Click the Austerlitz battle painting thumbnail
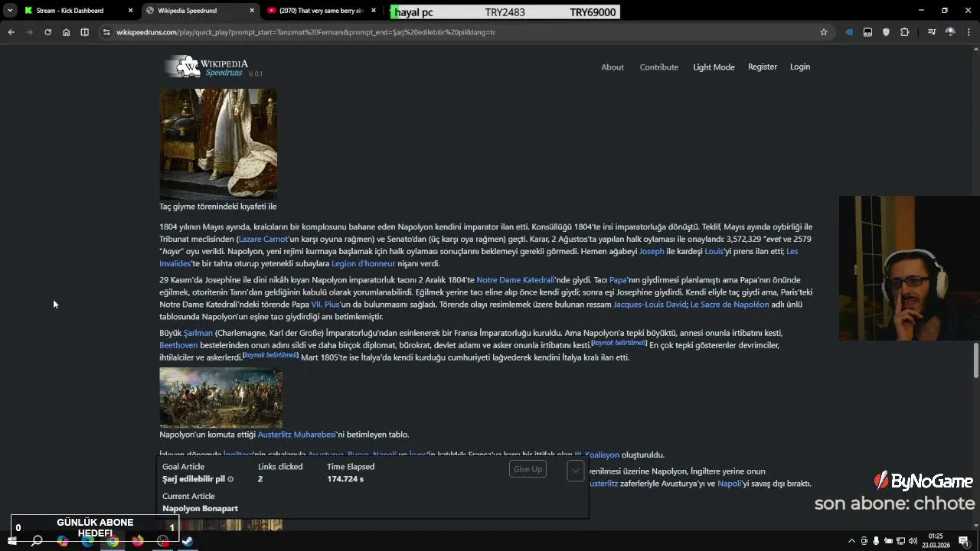The image size is (980, 551). click(x=220, y=397)
